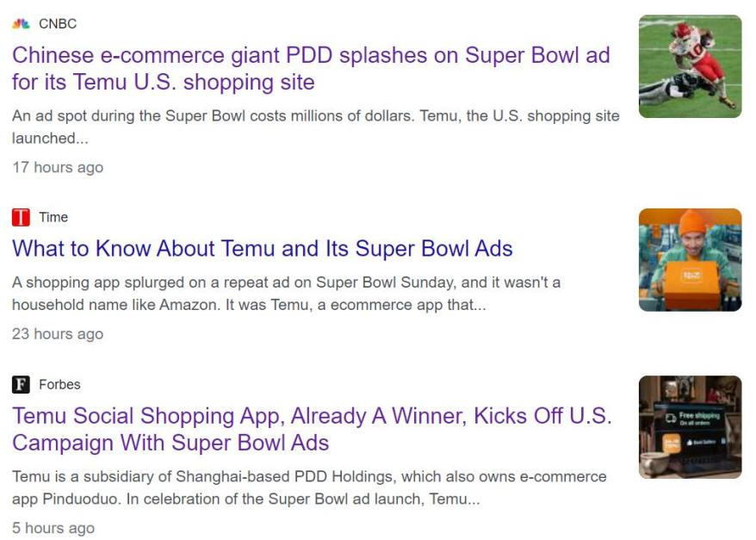Click the football player thumbnail image
756x540 pixels.
pyautogui.click(x=690, y=66)
